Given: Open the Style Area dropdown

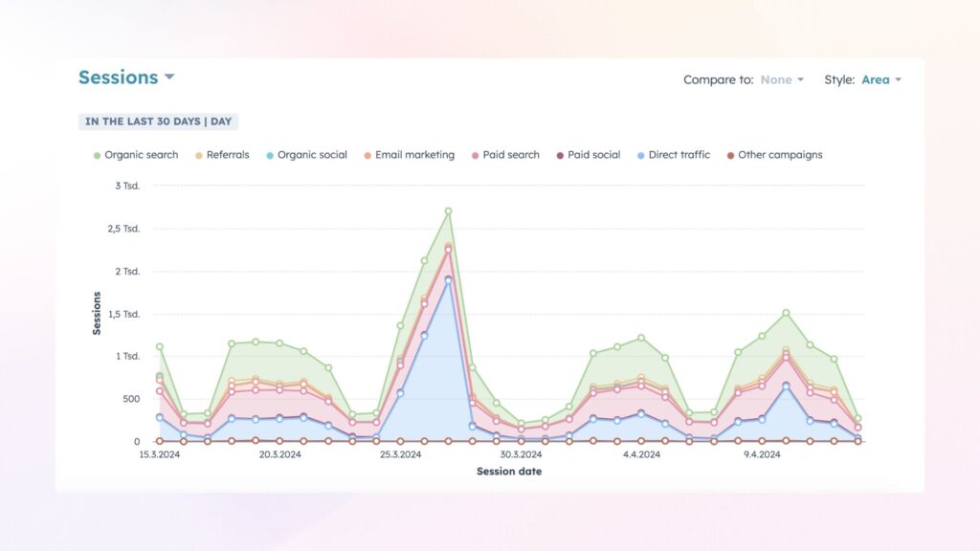Looking at the screenshot, I should click(x=880, y=80).
